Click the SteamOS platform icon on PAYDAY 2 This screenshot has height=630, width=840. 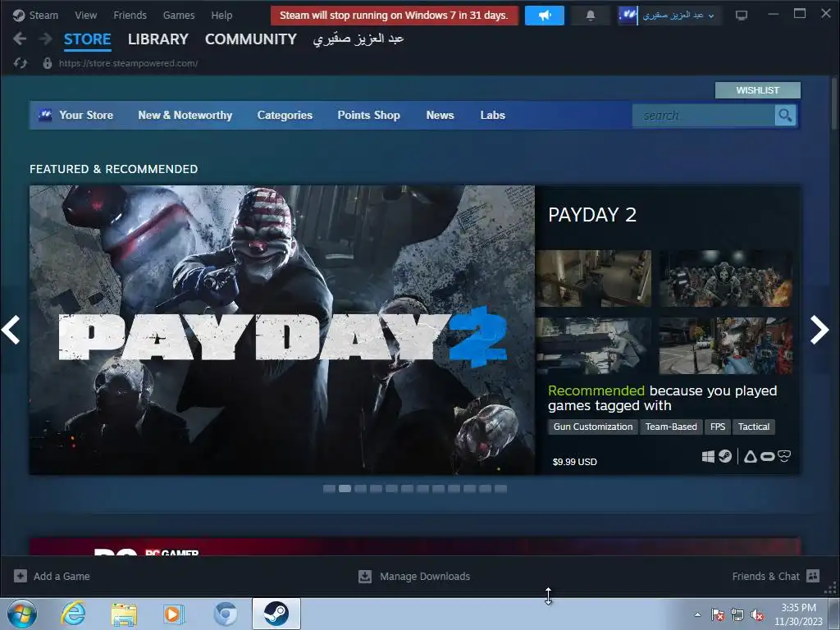[x=725, y=456]
